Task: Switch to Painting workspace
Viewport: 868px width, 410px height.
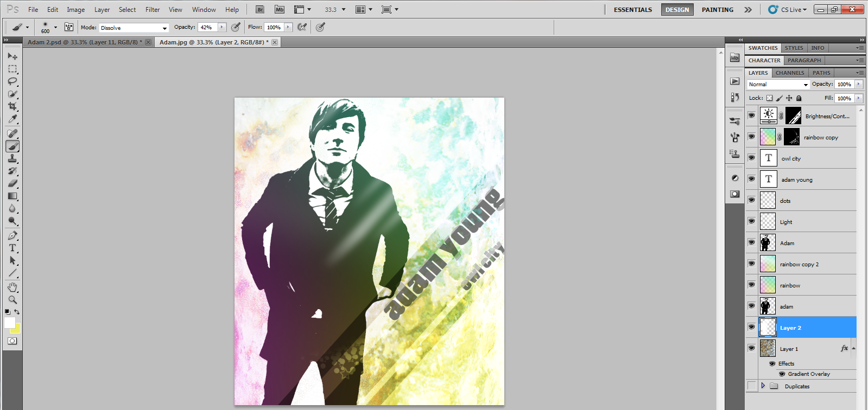Action: (x=717, y=10)
